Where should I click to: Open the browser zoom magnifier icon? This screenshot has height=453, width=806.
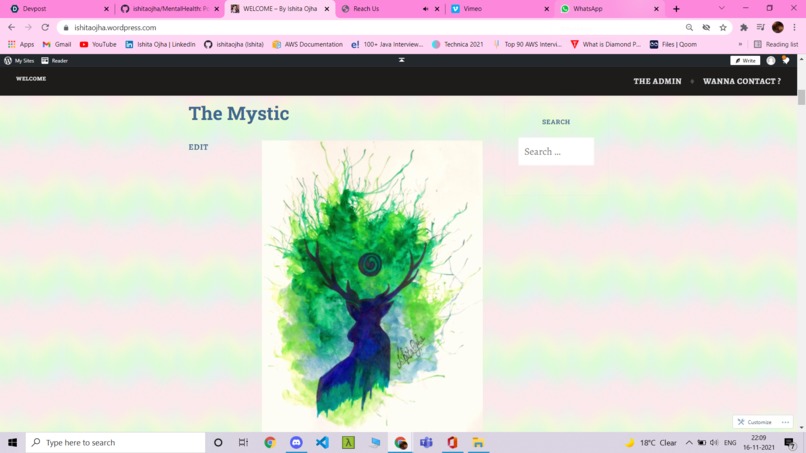689,28
